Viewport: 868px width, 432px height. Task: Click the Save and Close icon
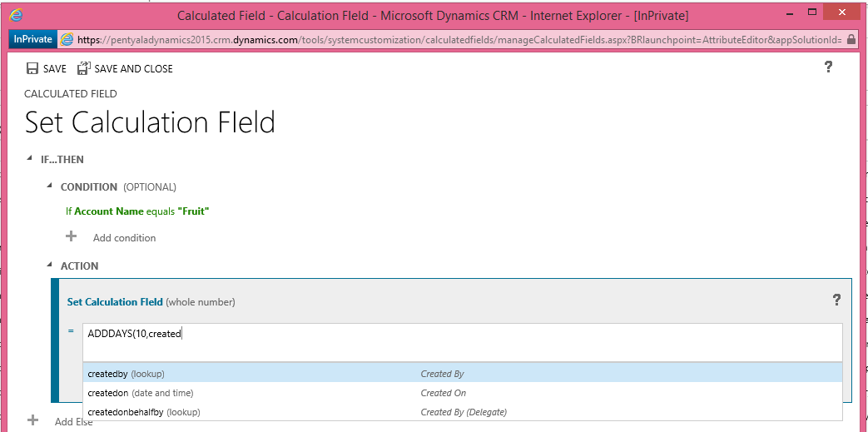pyautogui.click(x=83, y=69)
